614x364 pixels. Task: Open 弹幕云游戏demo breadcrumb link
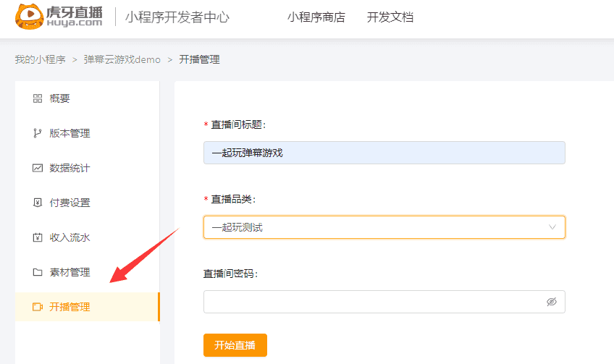tap(122, 59)
